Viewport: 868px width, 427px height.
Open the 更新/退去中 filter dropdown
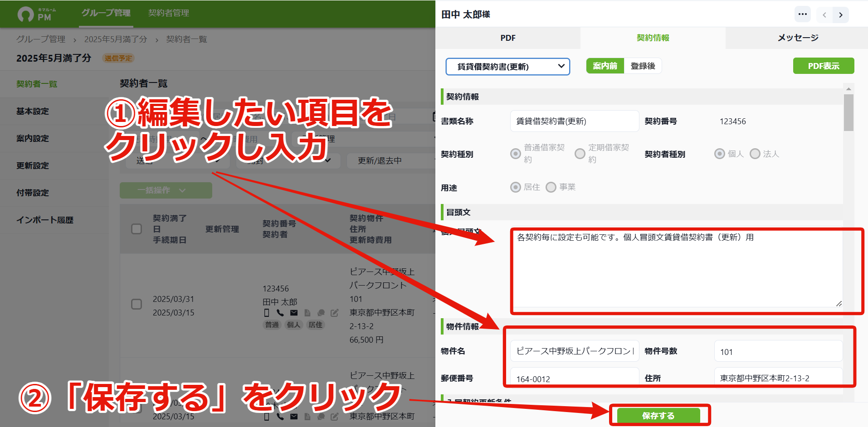[390, 161]
